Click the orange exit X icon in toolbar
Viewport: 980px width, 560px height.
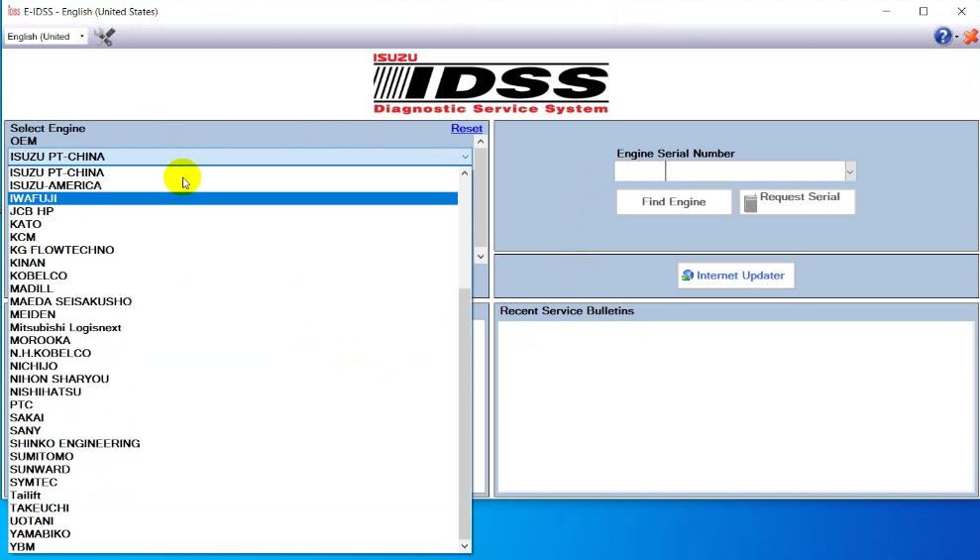click(971, 37)
